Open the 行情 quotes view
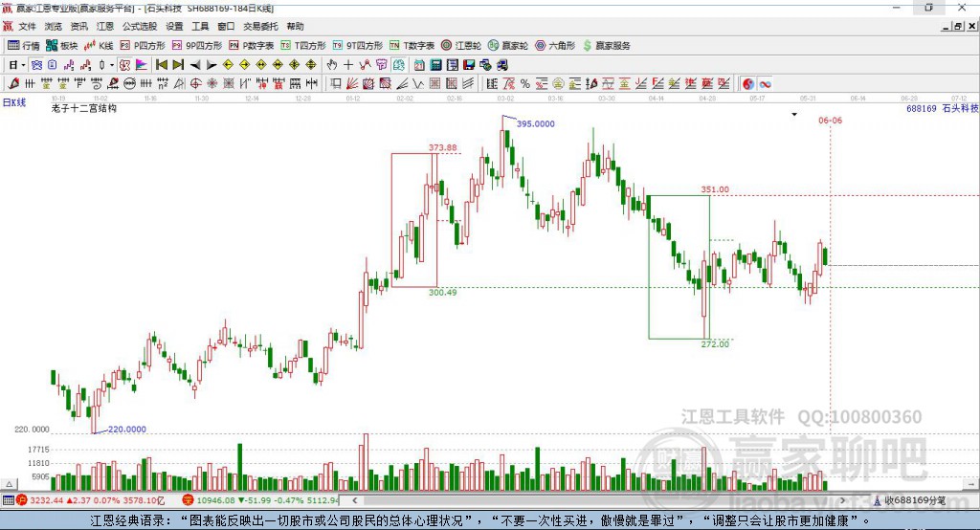Image resolution: width=980 pixels, height=530 pixels. (x=24, y=46)
